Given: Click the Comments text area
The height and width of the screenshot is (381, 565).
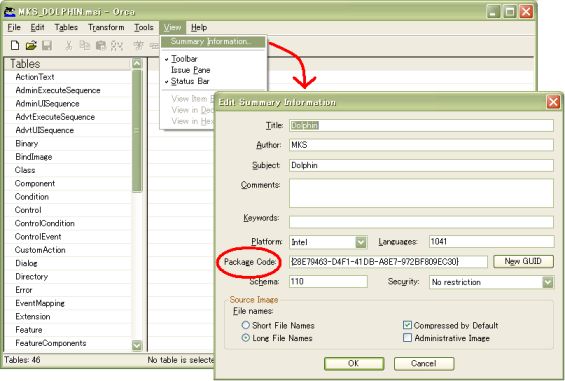Looking at the screenshot, I should 421,193.
